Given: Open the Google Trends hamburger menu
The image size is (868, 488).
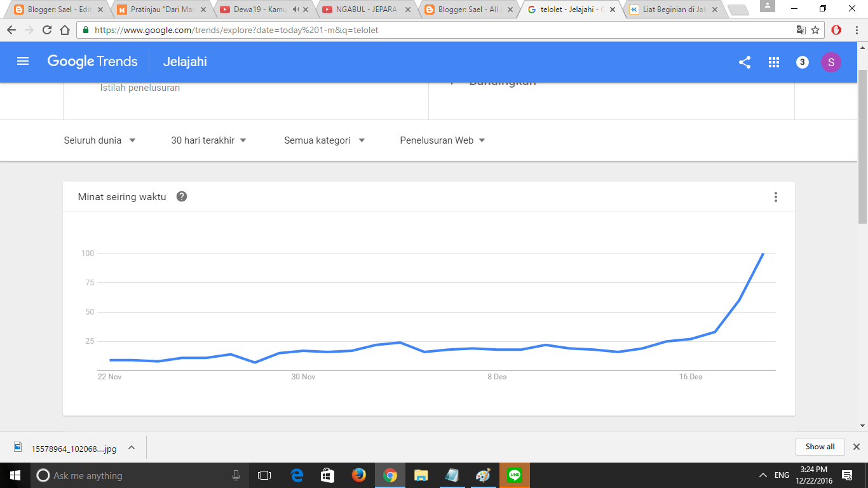Looking at the screenshot, I should (23, 62).
